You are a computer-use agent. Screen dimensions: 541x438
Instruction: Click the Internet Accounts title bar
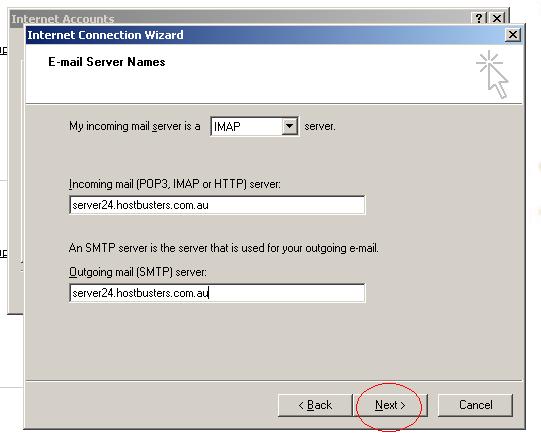pyautogui.click(x=242, y=18)
